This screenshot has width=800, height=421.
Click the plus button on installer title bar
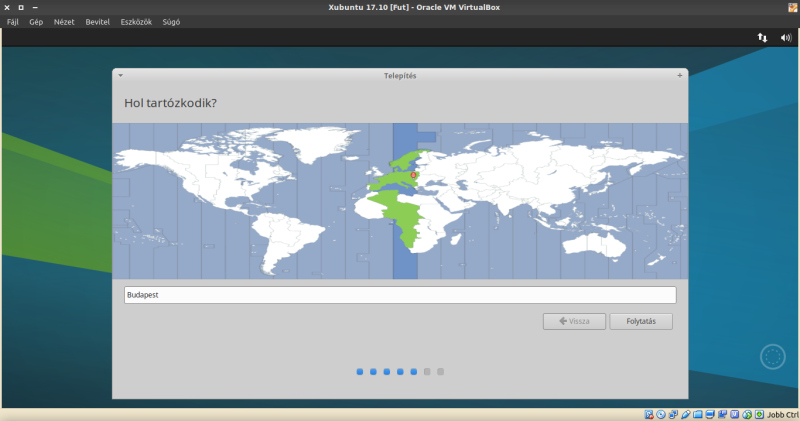(x=680, y=75)
